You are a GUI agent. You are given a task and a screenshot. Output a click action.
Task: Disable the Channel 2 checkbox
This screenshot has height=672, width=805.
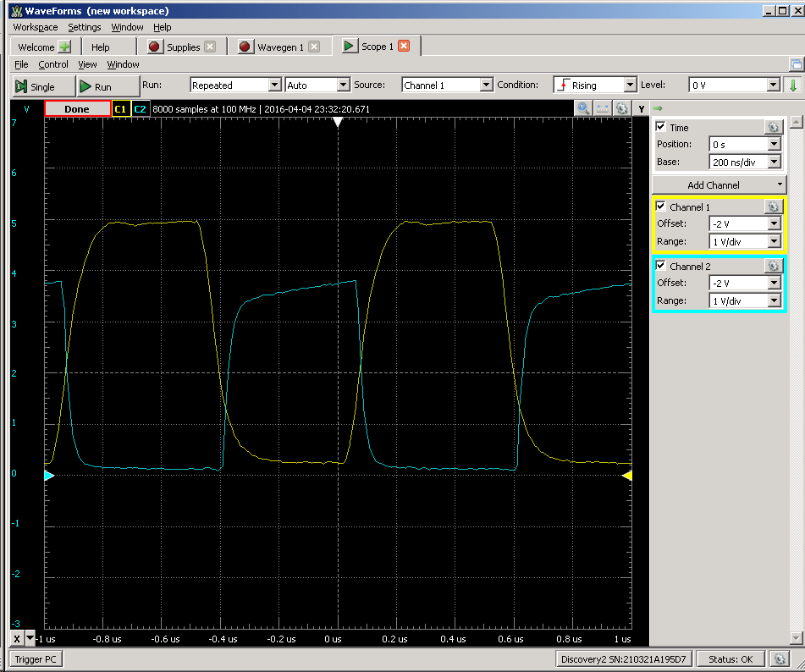[x=661, y=266]
